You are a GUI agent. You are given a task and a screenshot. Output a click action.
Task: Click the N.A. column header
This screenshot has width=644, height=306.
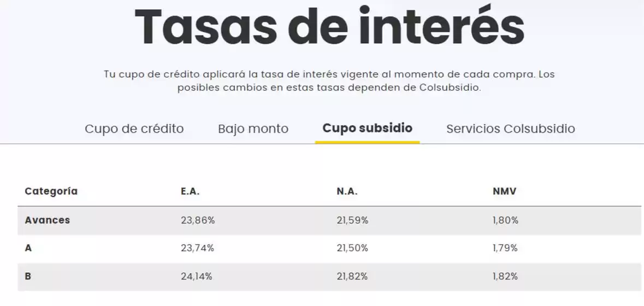click(347, 191)
